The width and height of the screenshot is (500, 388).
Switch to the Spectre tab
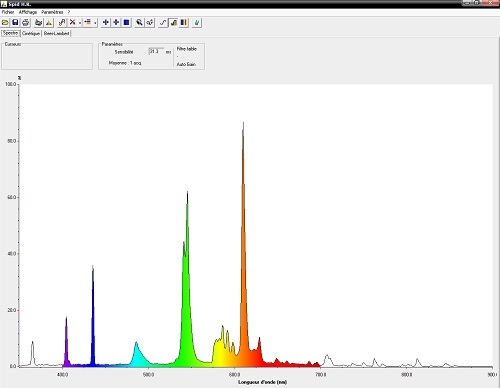point(11,33)
